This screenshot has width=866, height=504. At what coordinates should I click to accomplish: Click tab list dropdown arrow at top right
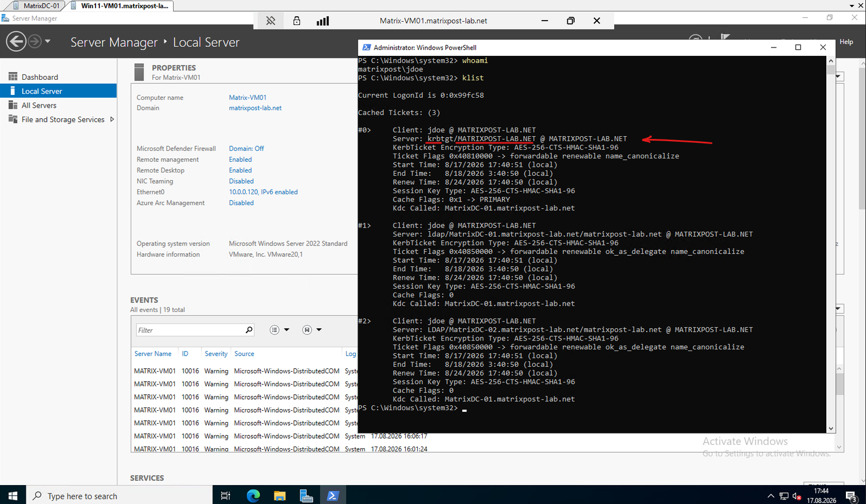tap(852, 6)
